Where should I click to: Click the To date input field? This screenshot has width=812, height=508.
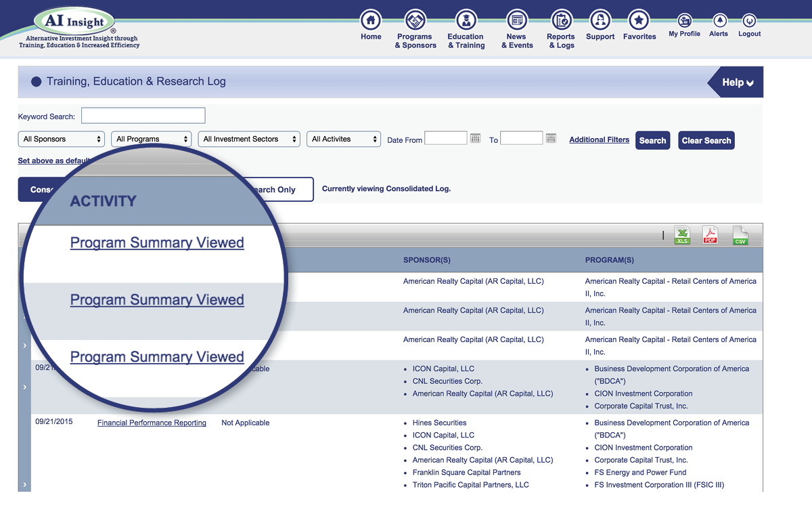pos(522,138)
